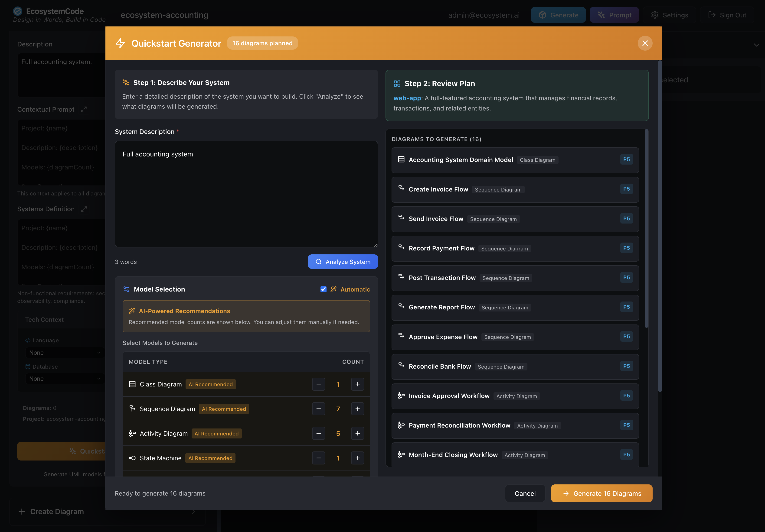Open the Prompt menu in the top bar
The height and width of the screenshot is (532, 765).
click(614, 15)
